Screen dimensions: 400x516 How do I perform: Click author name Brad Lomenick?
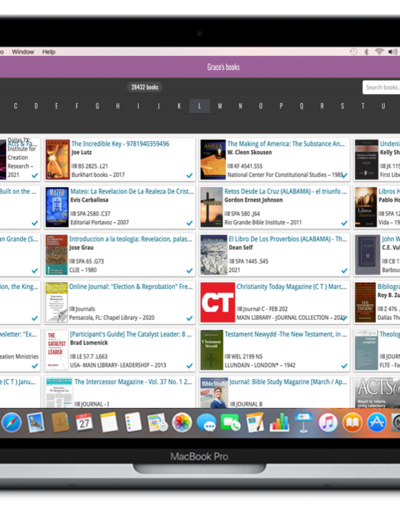[89, 343]
